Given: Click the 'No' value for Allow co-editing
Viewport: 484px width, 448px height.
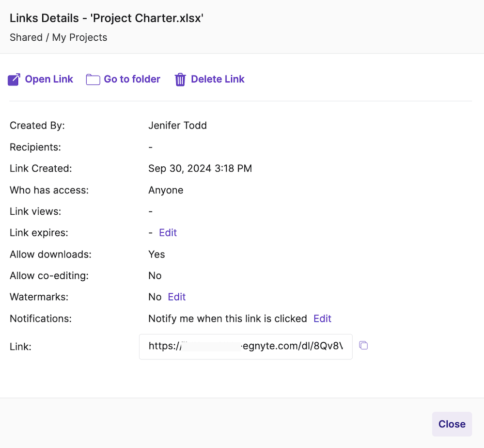Looking at the screenshot, I should (x=155, y=275).
